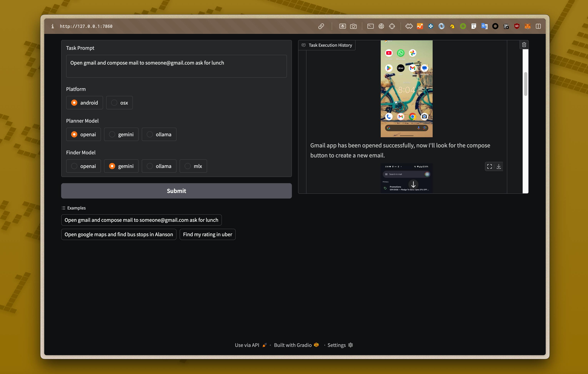Click the camera screenshot icon in toolbar

353,26
